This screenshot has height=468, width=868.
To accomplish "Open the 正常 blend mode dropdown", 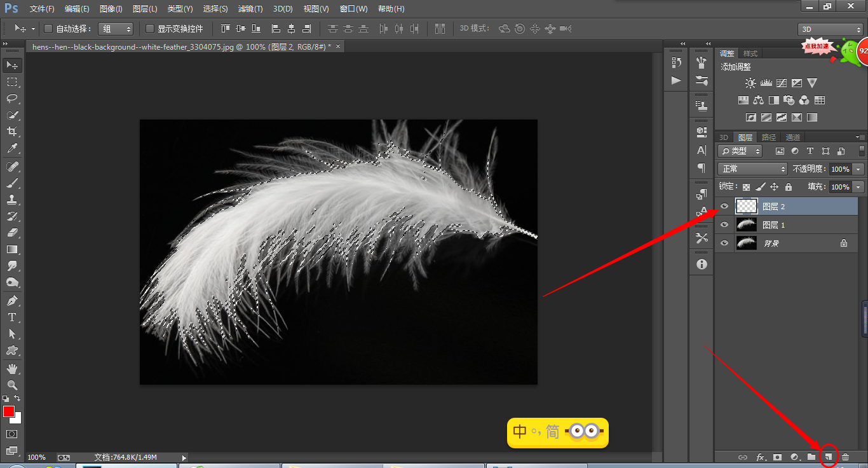I will pos(752,169).
